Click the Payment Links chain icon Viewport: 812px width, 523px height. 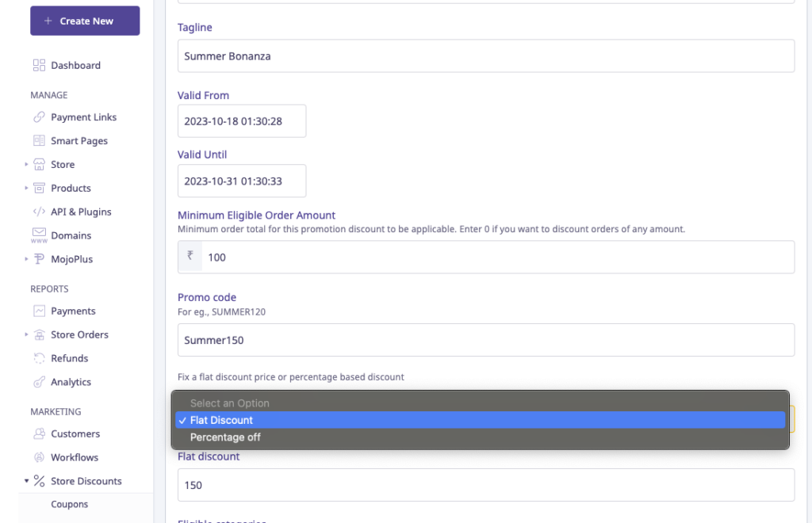[39, 117]
